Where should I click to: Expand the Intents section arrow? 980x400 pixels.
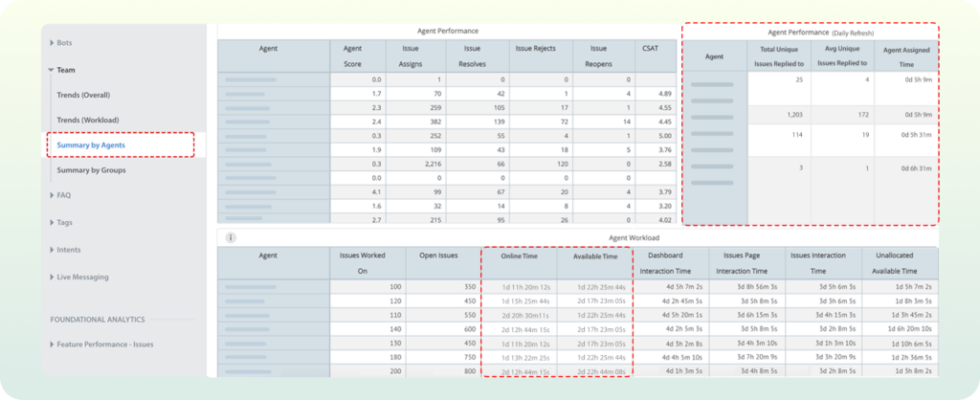(x=52, y=250)
